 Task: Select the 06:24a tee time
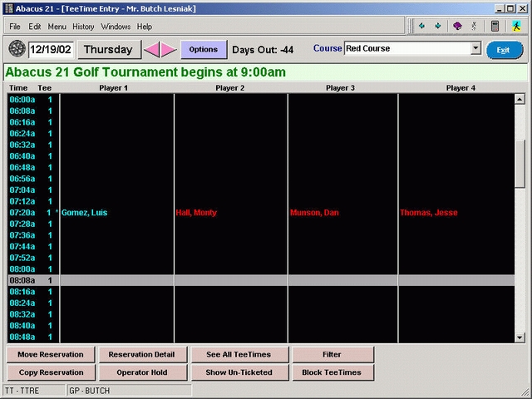[x=22, y=134]
